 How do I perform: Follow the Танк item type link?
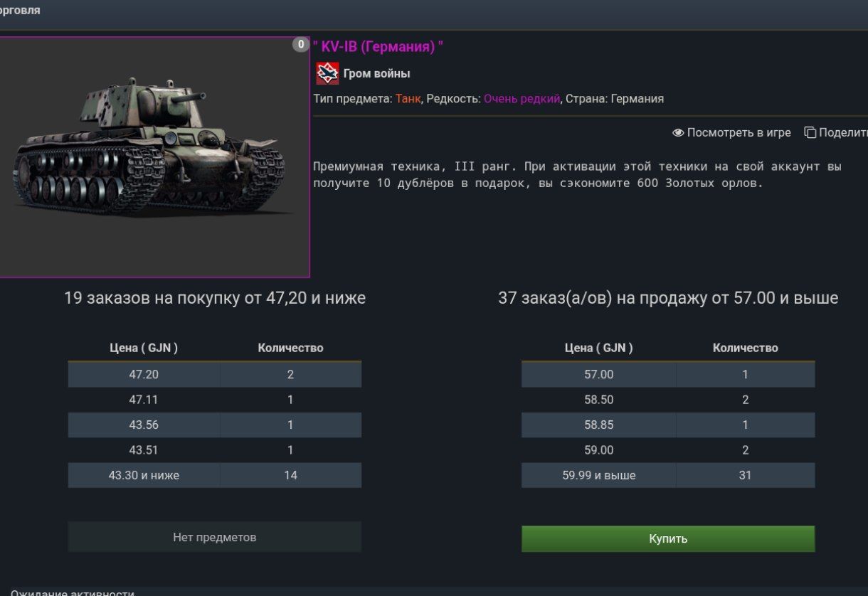(408, 99)
